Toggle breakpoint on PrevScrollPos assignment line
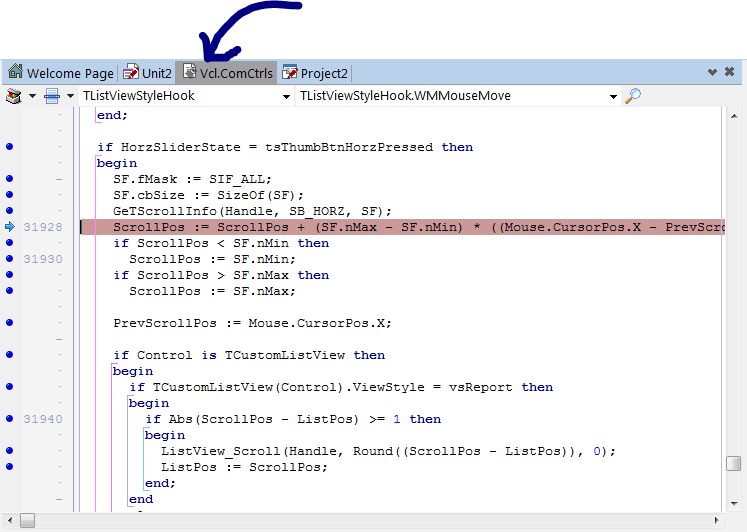Viewport: 747px width, 532px height. pos(10,322)
